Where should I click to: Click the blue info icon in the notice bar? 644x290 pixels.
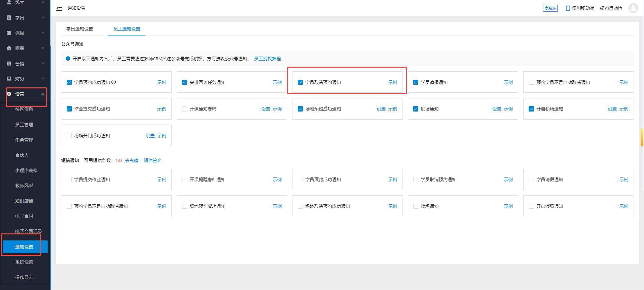(68, 59)
